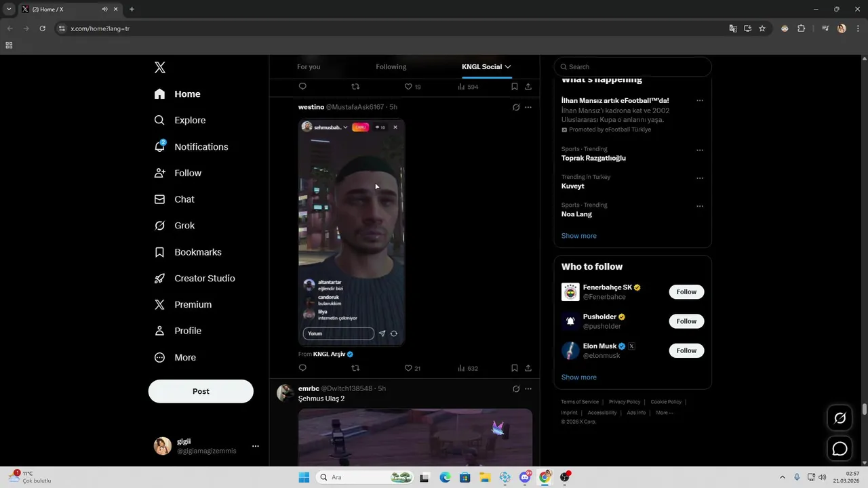Open the Chrome tab search dropdown
The image size is (868, 488).
9,9
